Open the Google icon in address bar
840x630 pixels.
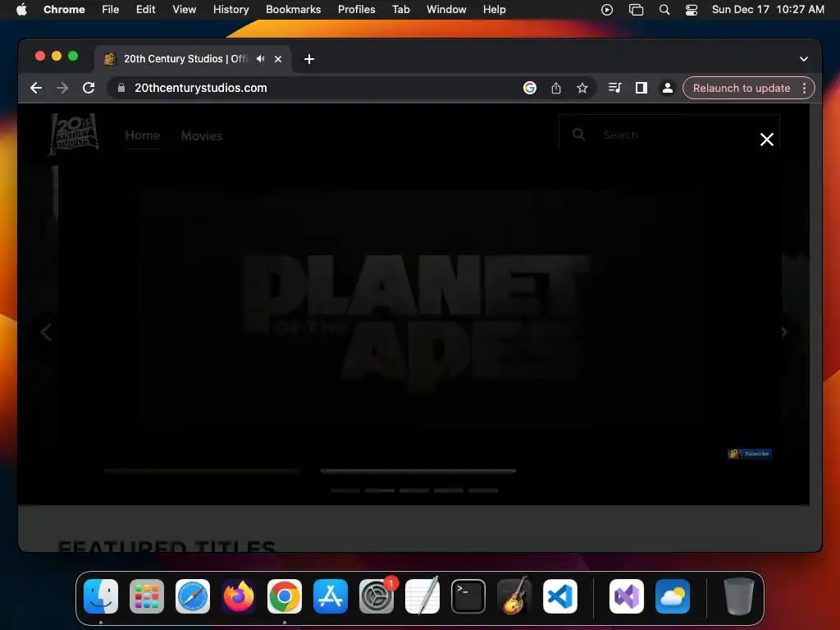click(530, 88)
